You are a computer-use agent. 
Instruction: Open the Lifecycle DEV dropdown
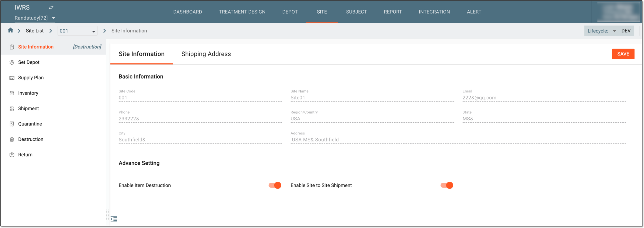pyautogui.click(x=609, y=31)
